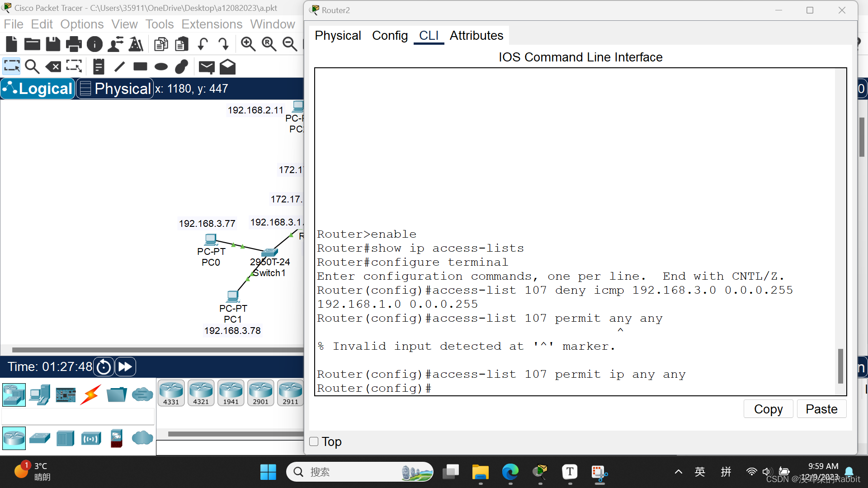Choose the Draw Rectangle tool
868x488 pixels.
tap(140, 66)
